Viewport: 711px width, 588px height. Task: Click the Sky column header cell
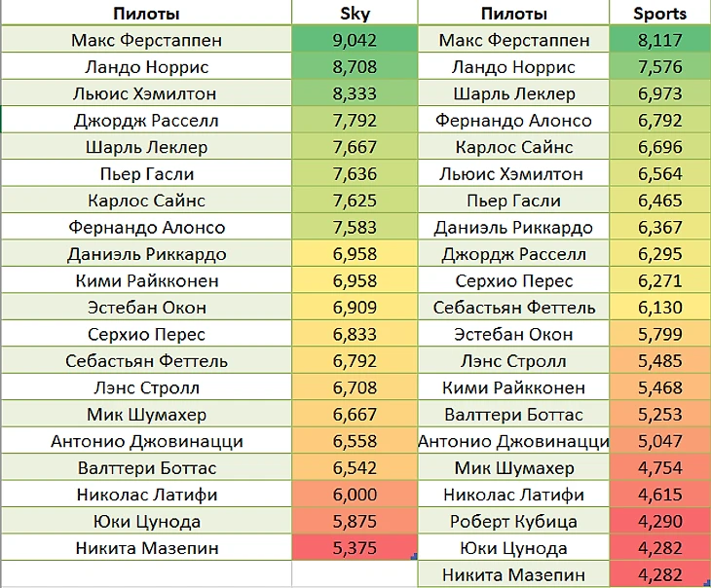click(x=355, y=14)
